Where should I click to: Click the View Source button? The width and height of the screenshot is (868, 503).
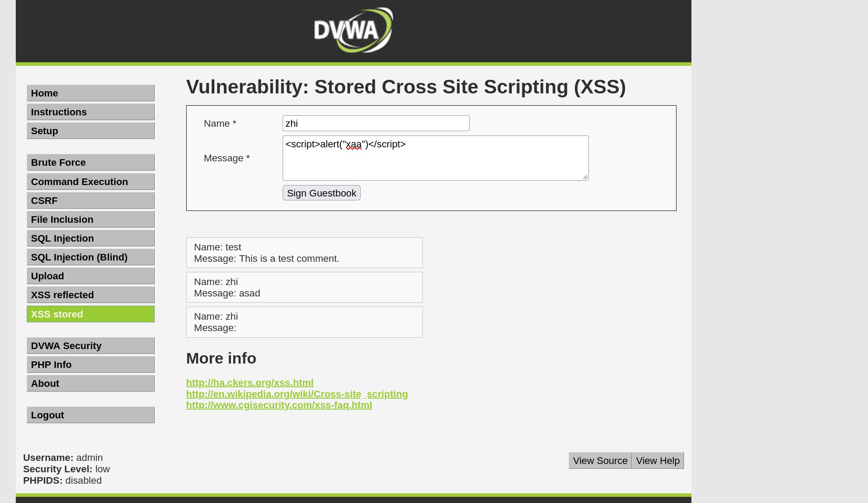pyautogui.click(x=600, y=461)
